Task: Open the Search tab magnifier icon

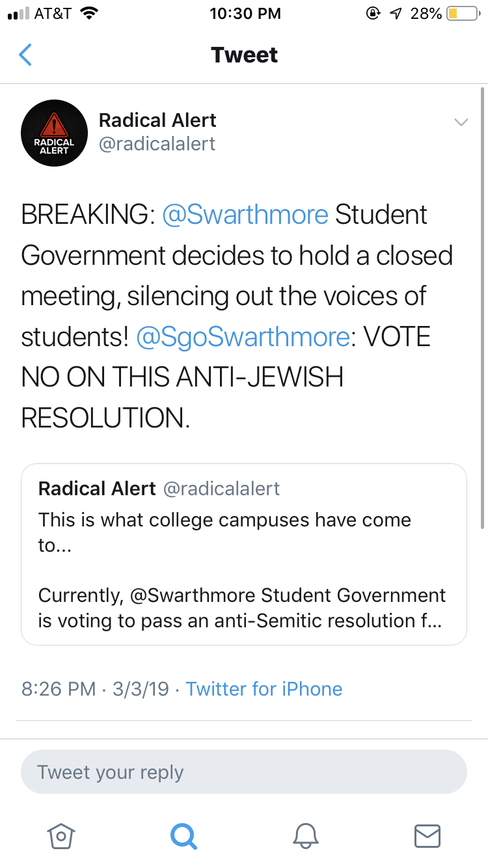Action: tap(183, 835)
